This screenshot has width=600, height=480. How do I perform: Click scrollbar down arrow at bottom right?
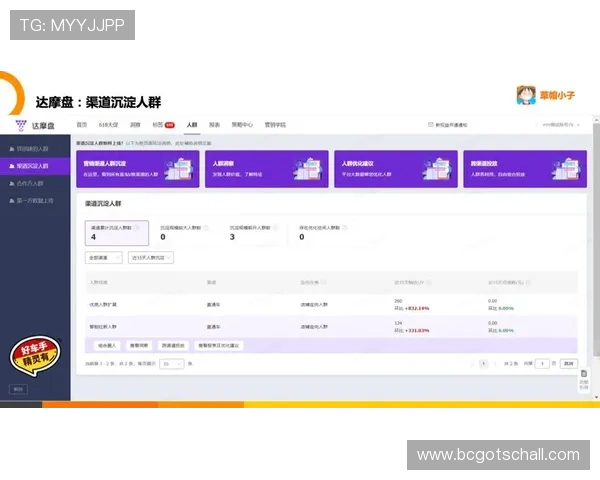(x=597, y=397)
